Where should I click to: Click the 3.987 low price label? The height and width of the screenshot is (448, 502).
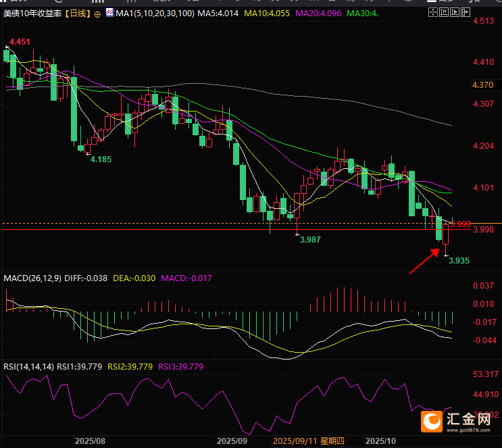(x=310, y=239)
